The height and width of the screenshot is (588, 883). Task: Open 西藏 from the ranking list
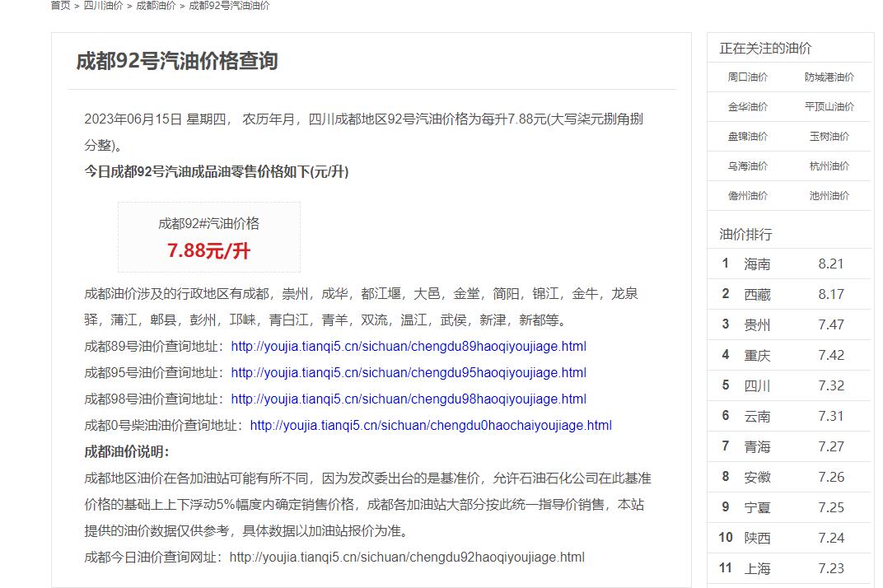757,295
